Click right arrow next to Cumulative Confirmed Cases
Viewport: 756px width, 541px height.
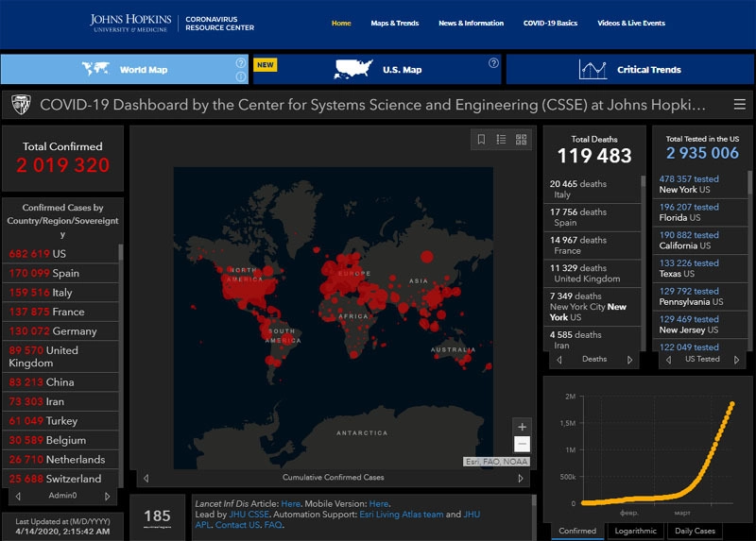521,478
